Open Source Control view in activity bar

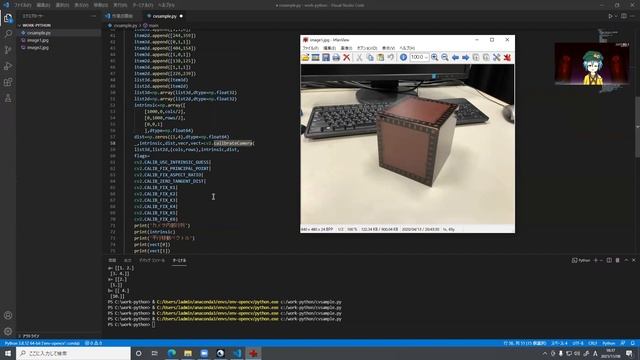point(8,50)
